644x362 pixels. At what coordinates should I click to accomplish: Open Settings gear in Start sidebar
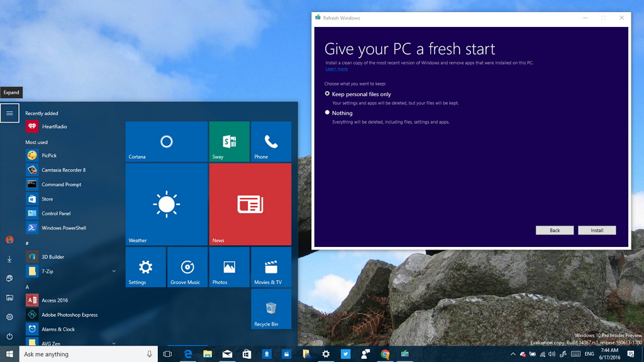click(x=9, y=317)
